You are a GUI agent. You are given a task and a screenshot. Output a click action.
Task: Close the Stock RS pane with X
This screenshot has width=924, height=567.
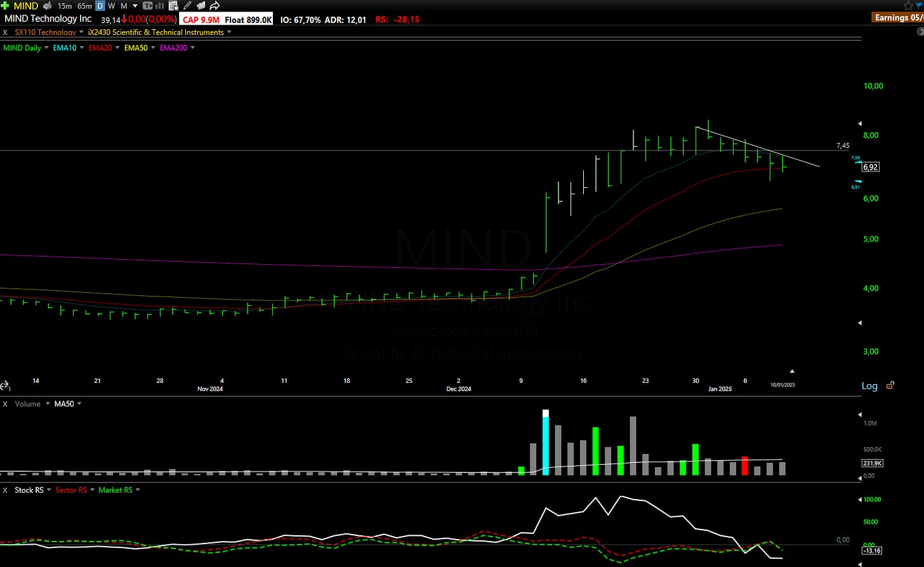coord(5,490)
